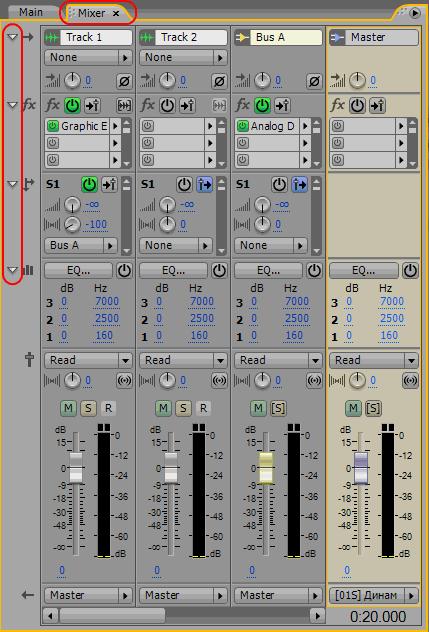429x632 pixels.
Task: Solo Track 2
Action: (183, 408)
